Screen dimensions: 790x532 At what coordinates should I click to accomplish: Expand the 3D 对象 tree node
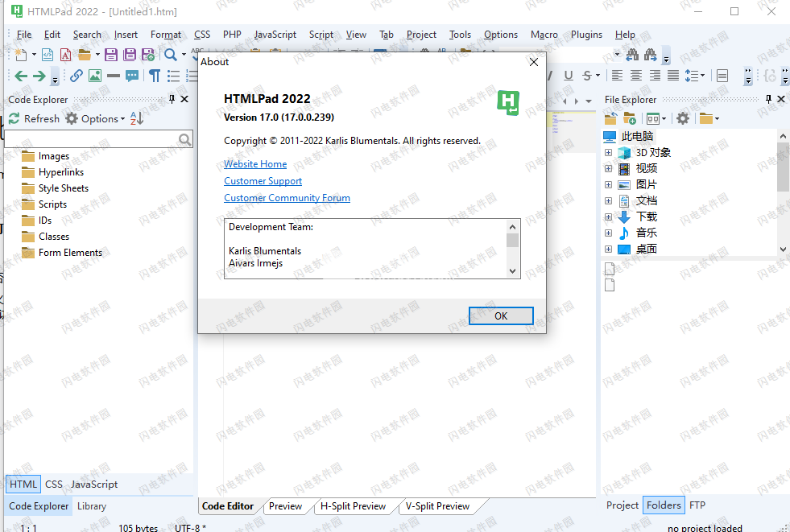point(608,152)
